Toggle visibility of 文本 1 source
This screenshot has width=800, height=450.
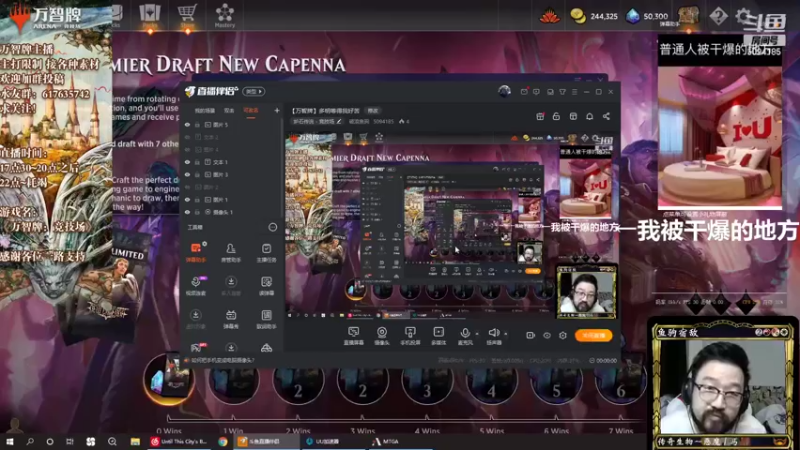[x=187, y=162]
